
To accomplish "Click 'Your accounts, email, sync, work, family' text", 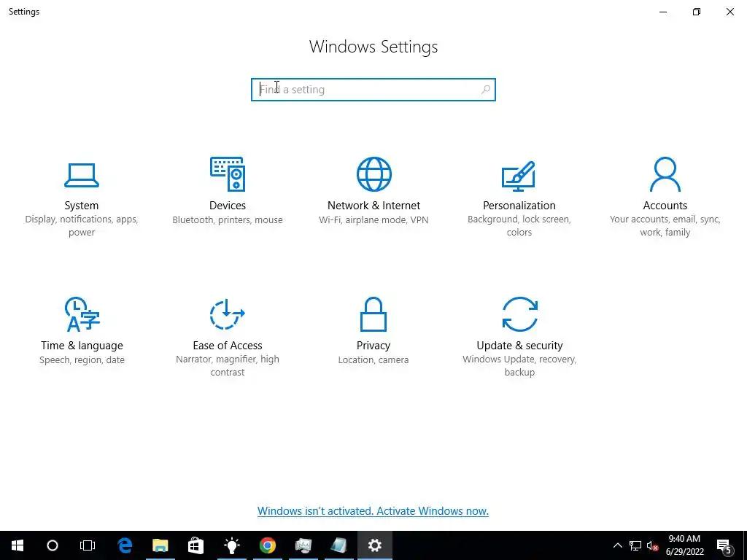I will [665, 226].
